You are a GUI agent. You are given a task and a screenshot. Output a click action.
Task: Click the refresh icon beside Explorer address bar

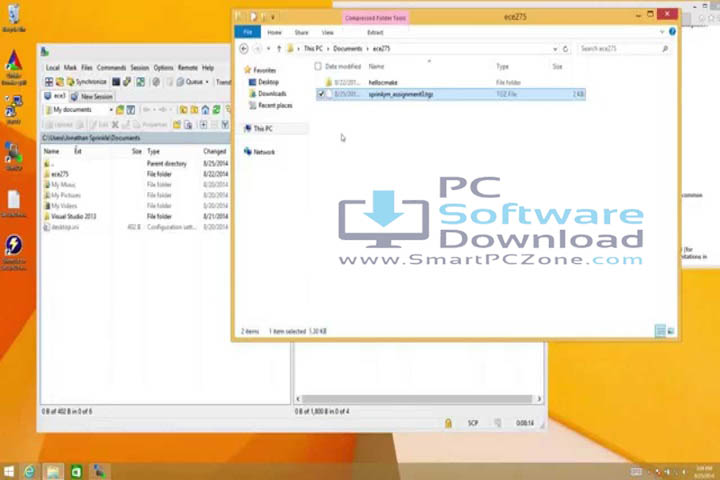click(x=565, y=49)
